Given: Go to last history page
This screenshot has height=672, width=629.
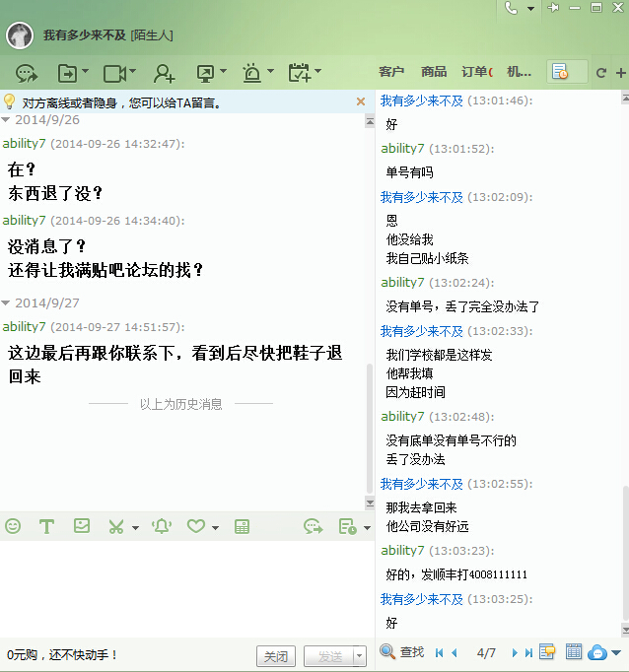Looking at the screenshot, I should tap(529, 653).
